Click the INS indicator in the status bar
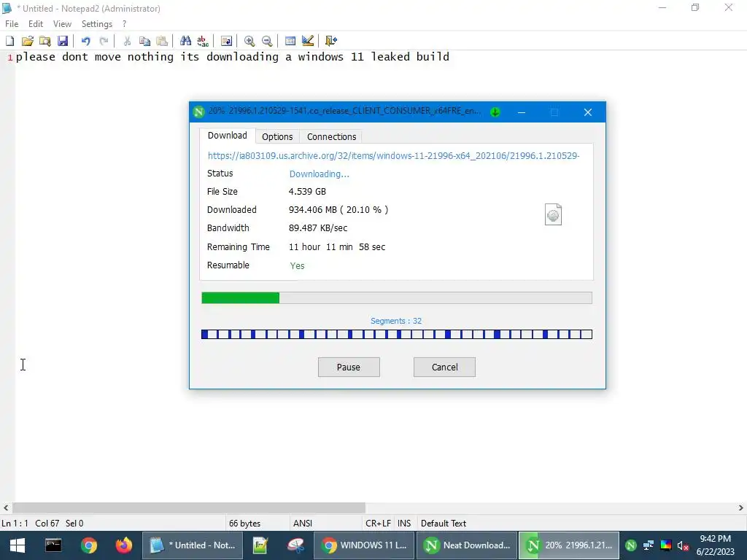Image resolution: width=747 pixels, height=560 pixels. 404,524
